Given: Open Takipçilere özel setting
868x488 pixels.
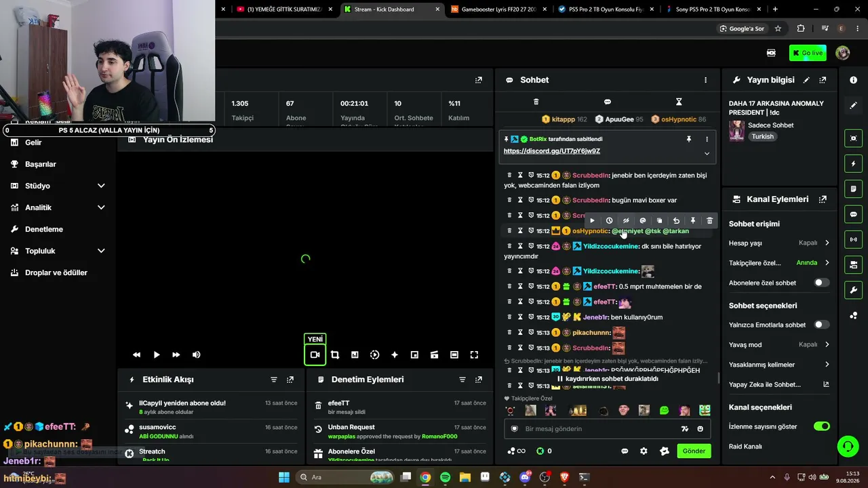Looking at the screenshot, I should [x=779, y=262].
